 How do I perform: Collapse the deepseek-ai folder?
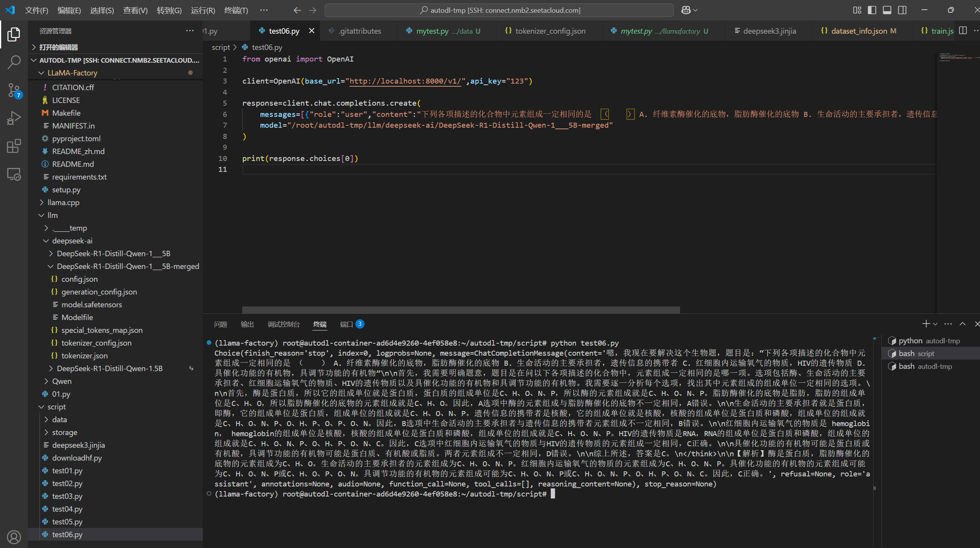pyautogui.click(x=116, y=241)
